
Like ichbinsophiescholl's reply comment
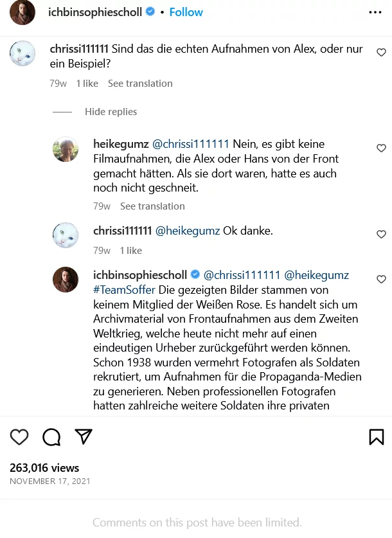tap(381, 279)
